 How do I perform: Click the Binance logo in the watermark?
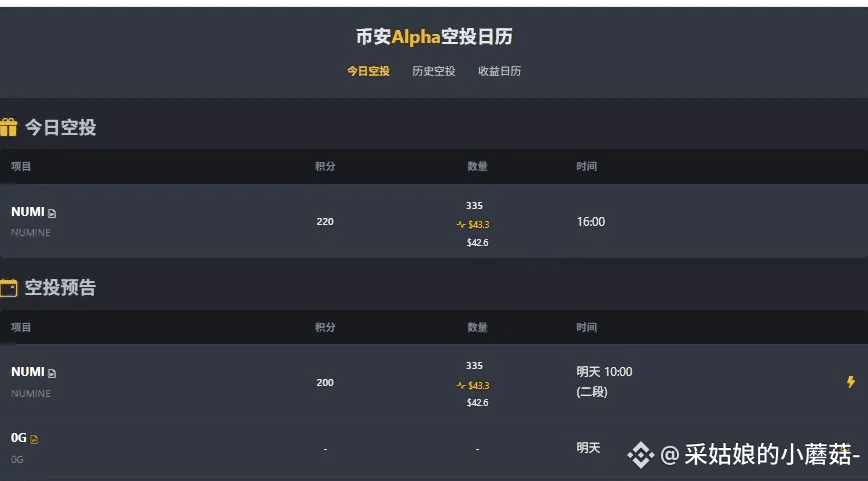tap(640, 455)
